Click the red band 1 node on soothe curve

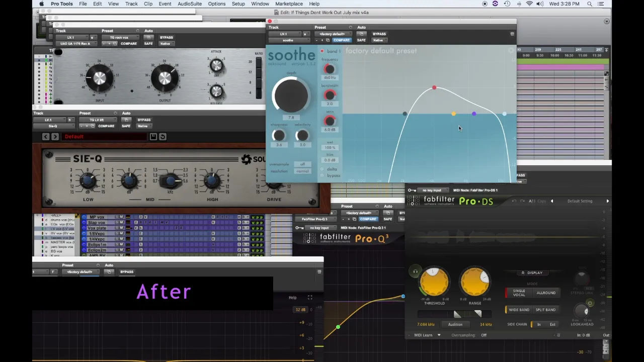tap(434, 88)
